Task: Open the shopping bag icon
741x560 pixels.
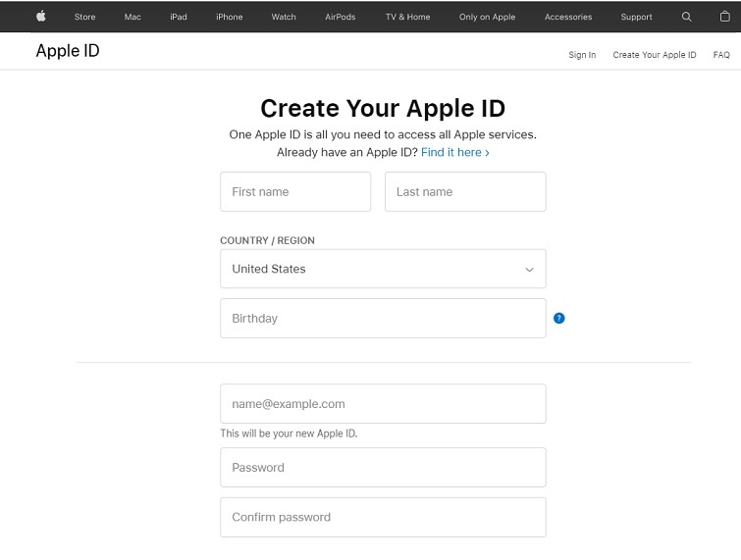Action: click(725, 17)
